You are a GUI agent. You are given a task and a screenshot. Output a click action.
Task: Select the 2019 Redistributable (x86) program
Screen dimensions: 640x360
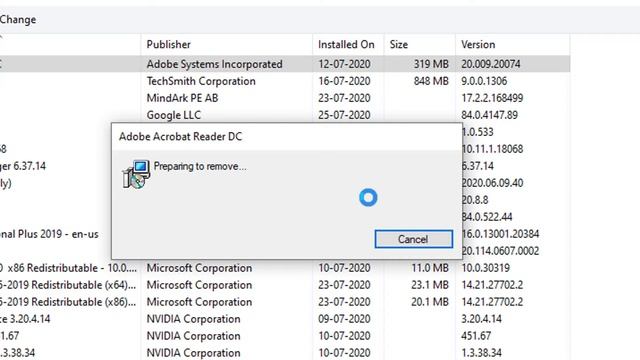[x=68, y=302]
